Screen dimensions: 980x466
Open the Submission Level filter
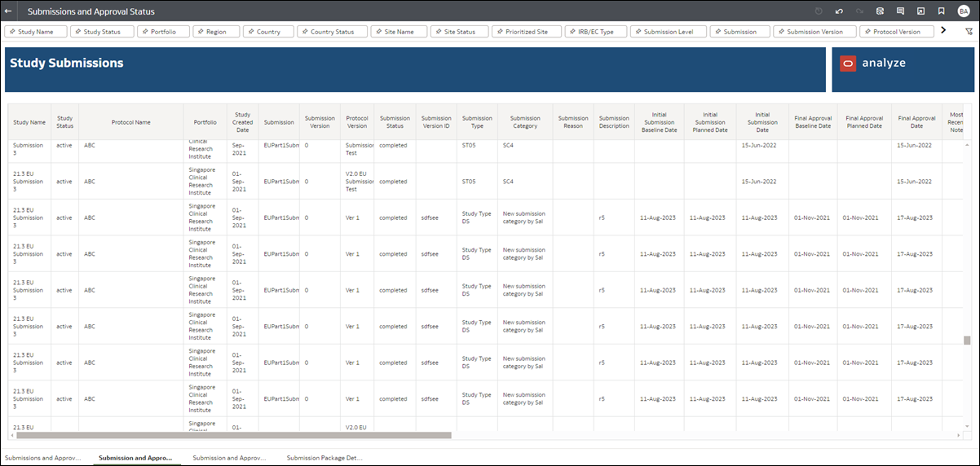[669, 32]
